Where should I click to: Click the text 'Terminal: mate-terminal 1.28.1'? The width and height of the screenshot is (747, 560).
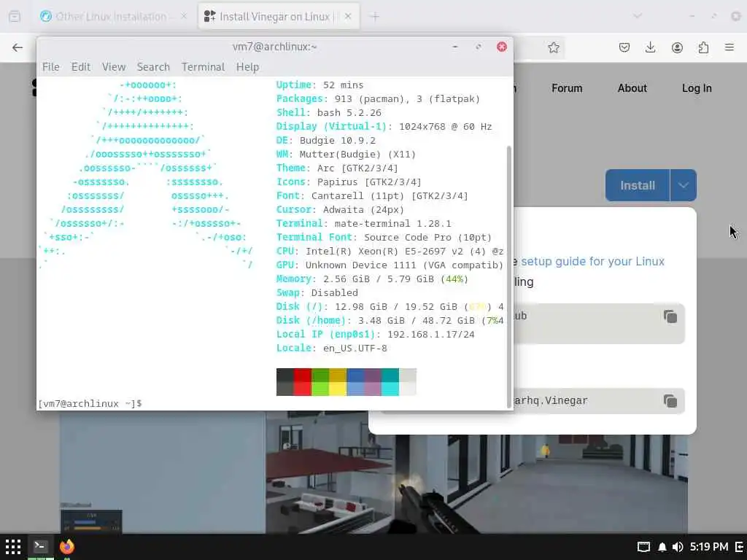tap(363, 223)
